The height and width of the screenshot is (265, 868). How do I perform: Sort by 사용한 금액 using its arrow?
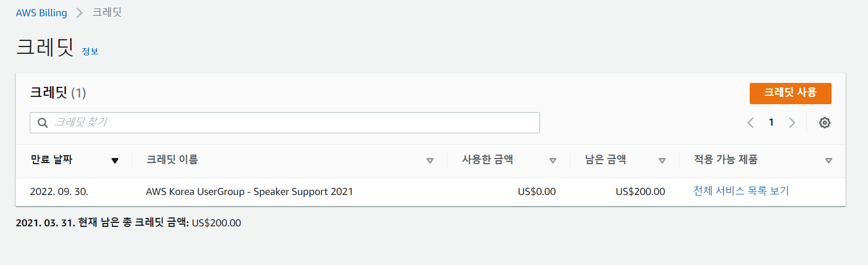click(553, 161)
